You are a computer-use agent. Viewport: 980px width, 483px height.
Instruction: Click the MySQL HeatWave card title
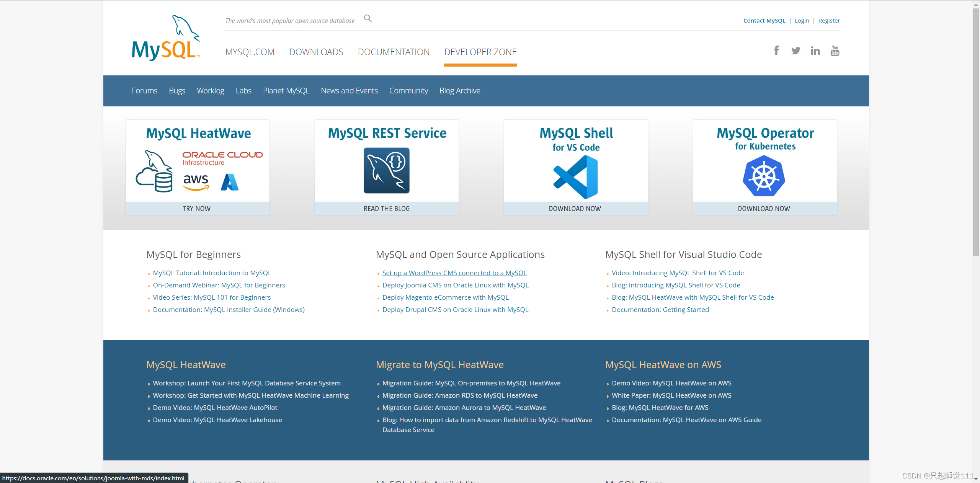click(199, 133)
